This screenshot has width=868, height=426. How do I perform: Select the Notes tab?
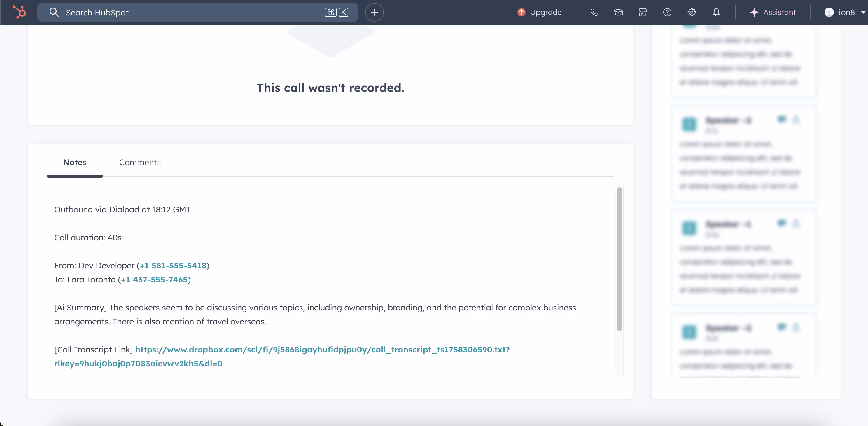point(74,163)
